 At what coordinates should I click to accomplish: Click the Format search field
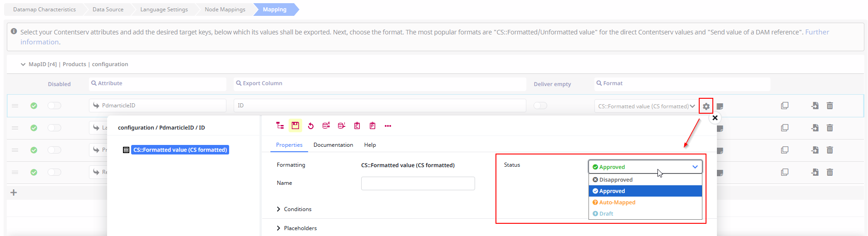click(x=682, y=84)
